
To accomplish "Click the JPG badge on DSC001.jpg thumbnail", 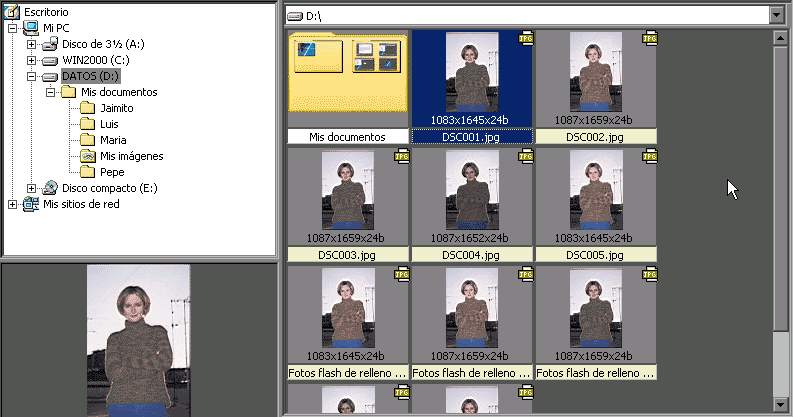I will click(x=525, y=38).
